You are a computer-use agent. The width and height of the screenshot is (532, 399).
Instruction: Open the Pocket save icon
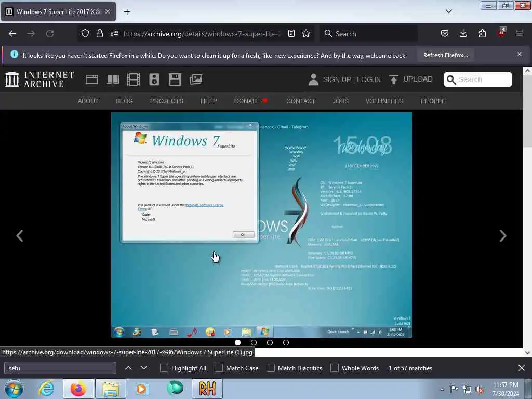pos(445,34)
